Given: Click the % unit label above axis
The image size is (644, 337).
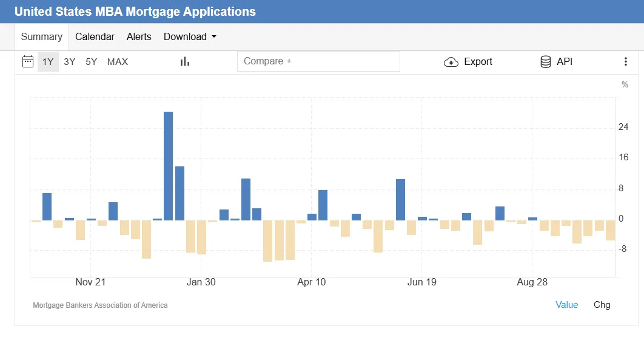Looking at the screenshot, I should click(625, 85).
